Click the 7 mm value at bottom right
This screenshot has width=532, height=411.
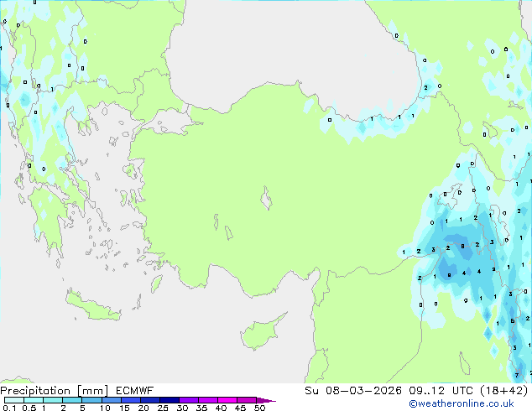517,375
